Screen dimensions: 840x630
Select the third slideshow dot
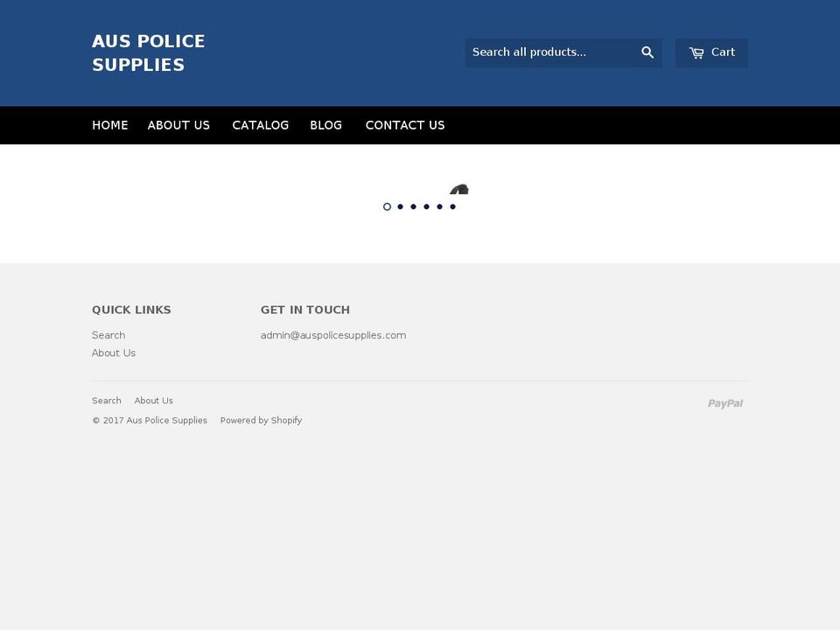click(x=414, y=206)
